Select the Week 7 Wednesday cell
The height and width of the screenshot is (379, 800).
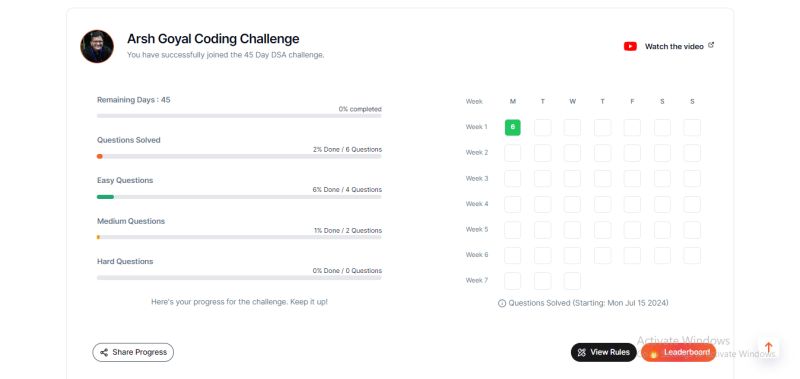tap(572, 281)
